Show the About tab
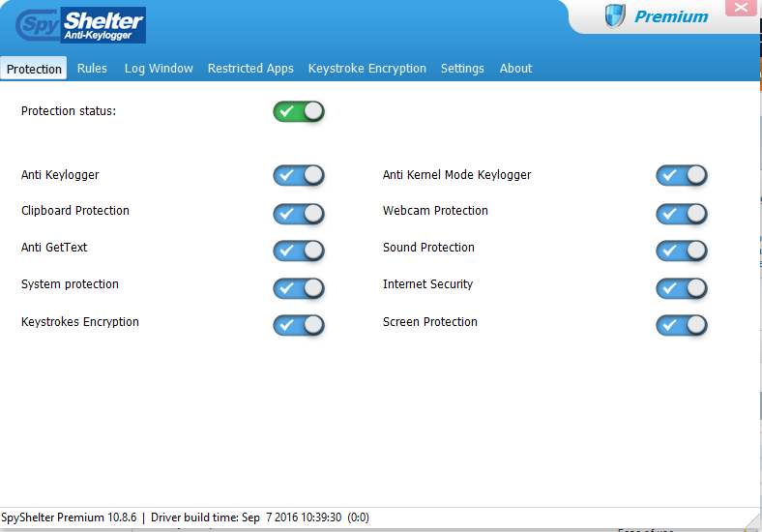The width and height of the screenshot is (762, 532). tap(515, 68)
